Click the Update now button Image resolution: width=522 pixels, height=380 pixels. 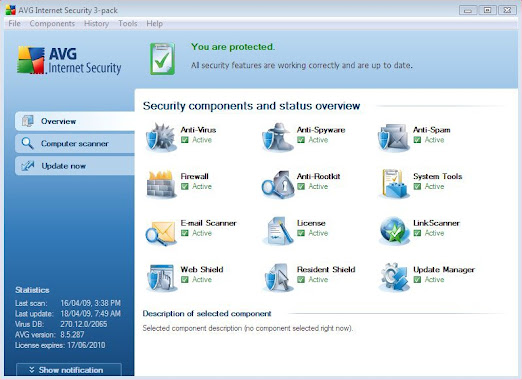pos(75,166)
